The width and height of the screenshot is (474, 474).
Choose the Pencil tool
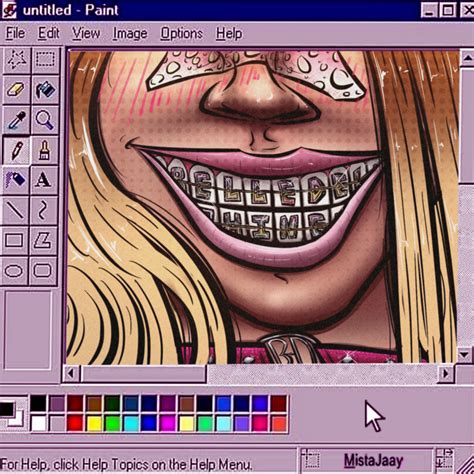[x=16, y=151]
